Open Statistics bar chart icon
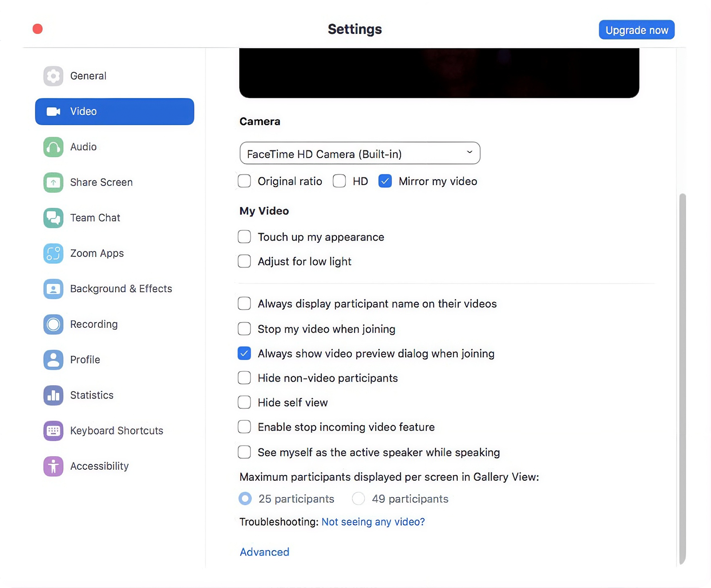Viewport: 711px width, 588px height. click(53, 395)
